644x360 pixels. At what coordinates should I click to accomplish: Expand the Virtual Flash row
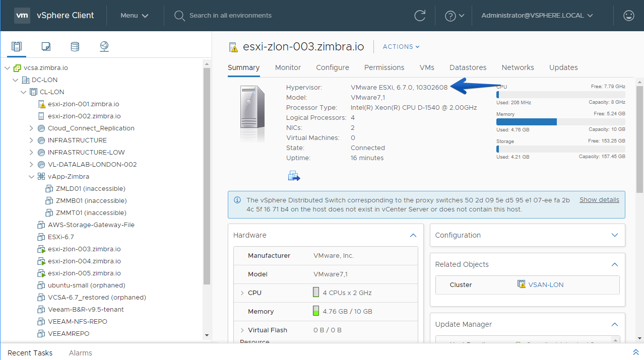pos(242,330)
